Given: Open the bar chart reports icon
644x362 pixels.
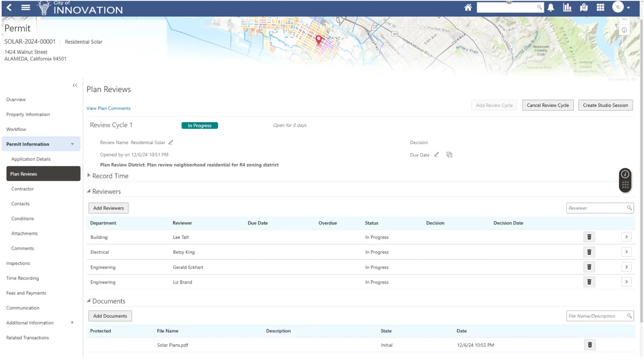Looking at the screenshot, I should tap(567, 7).
